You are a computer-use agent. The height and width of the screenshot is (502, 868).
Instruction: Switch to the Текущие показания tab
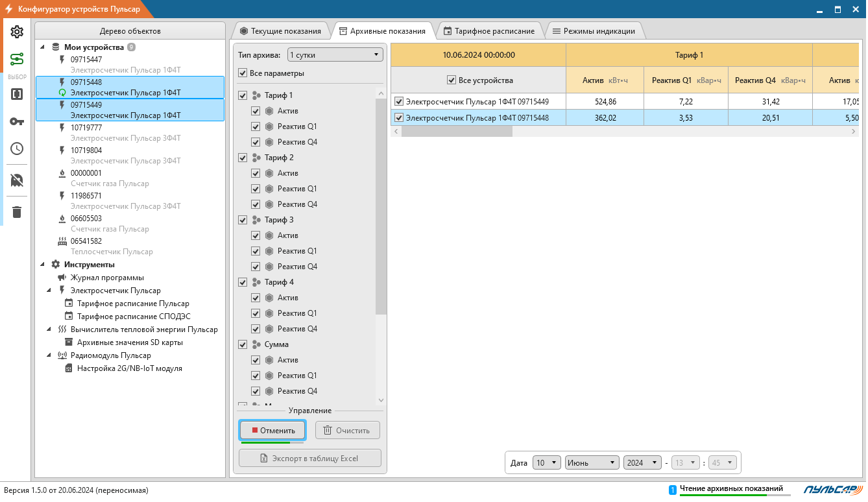[x=280, y=30]
